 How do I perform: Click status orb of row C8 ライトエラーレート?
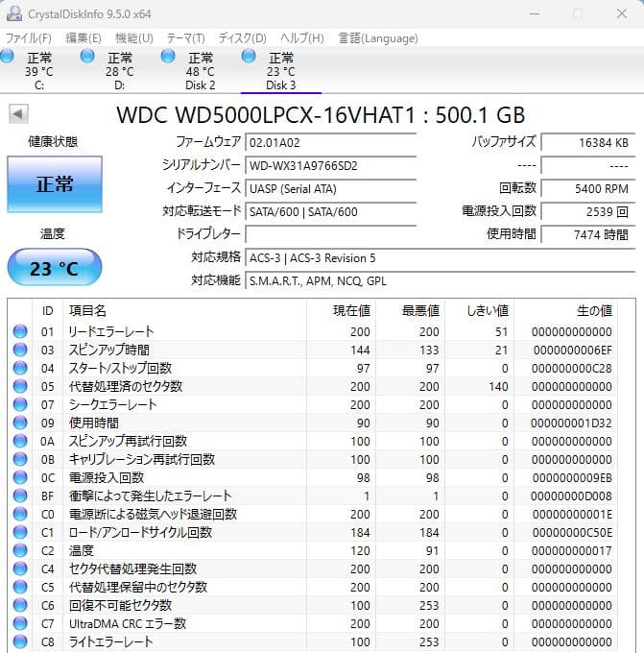[x=20, y=641]
